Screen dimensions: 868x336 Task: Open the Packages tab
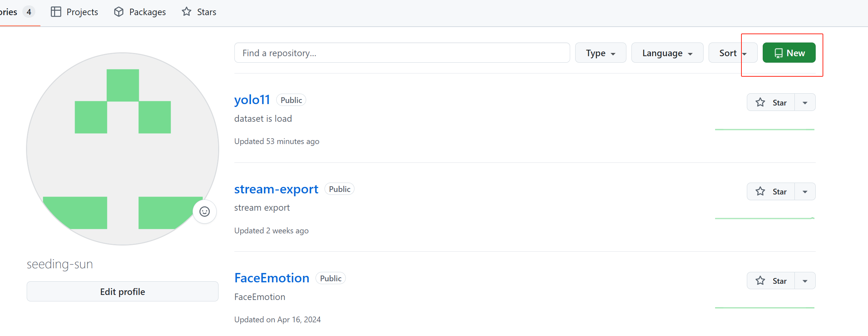140,12
